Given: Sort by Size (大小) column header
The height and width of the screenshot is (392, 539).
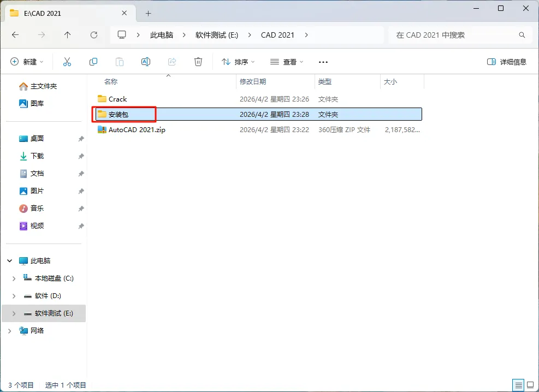Looking at the screenshot, I should 390,82.
